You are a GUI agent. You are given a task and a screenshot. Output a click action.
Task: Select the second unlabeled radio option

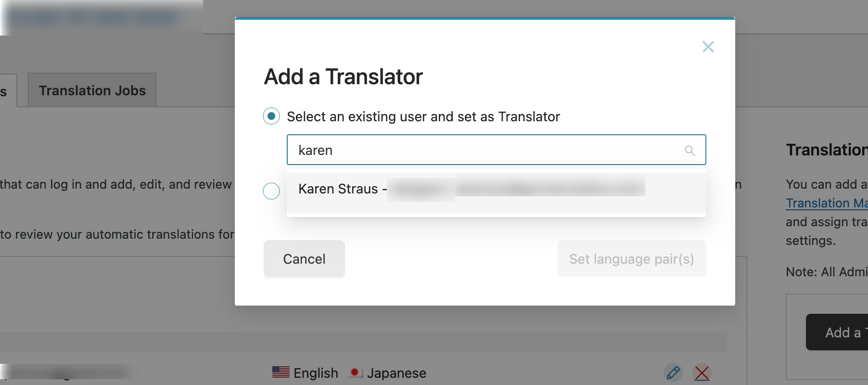271,191
